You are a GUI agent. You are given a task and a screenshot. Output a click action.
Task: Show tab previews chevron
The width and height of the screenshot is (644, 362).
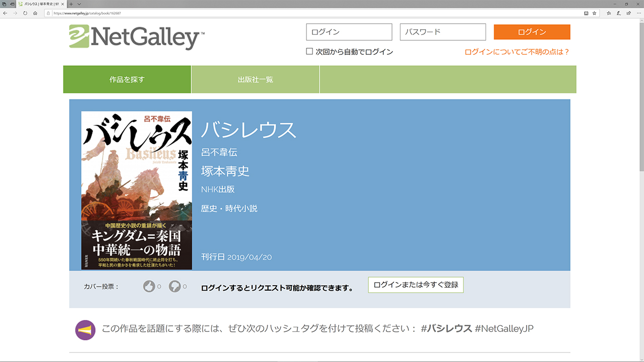[x=79, y=4]
